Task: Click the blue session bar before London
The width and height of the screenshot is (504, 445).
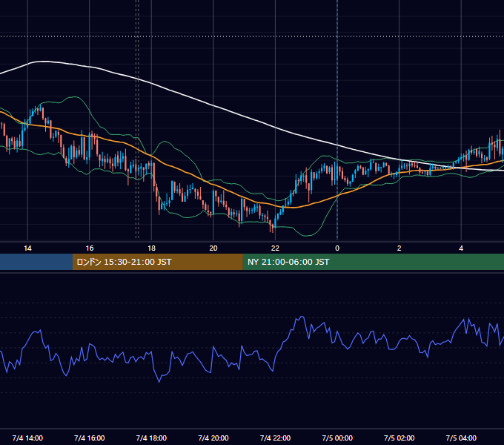Action: click(x=36, y=262)
